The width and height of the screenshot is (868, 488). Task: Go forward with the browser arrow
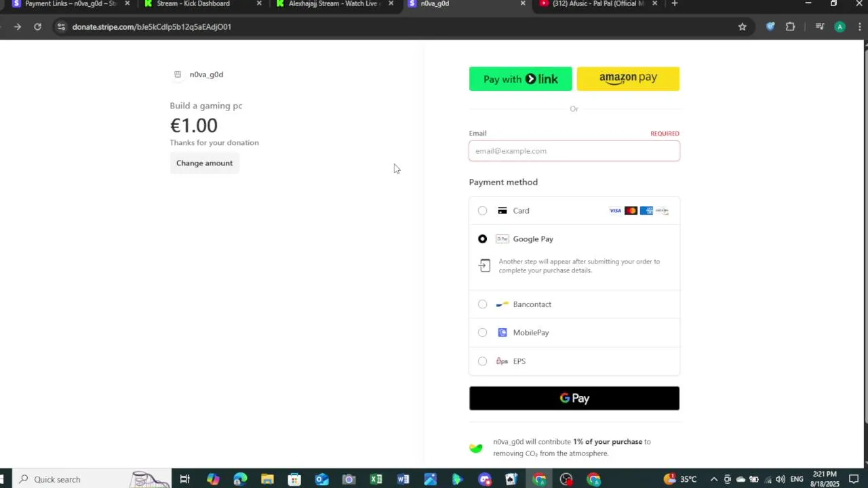(x=17, y=26)
